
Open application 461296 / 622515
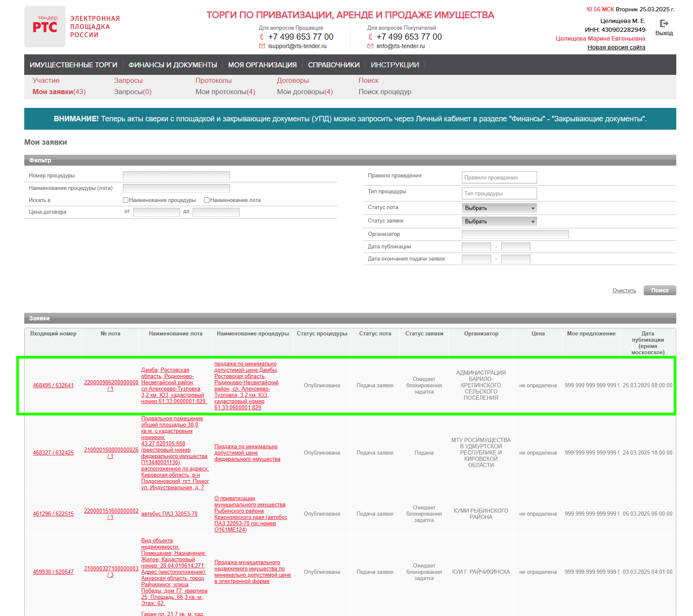pos(53,514)
